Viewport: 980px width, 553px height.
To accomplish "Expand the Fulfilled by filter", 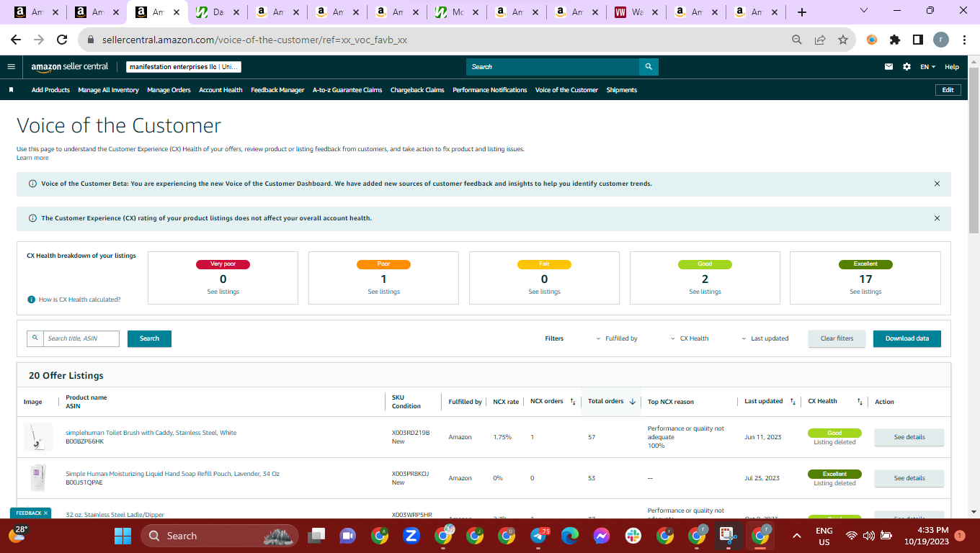I will tap(616, 338).
